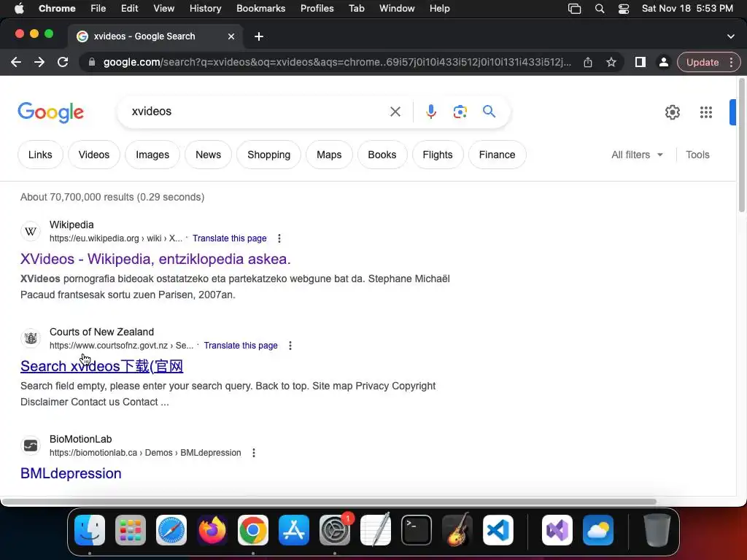The height and width of the screenshot is (560, 747).
Task: Open more options for Wikipedia result
Action: (279, 238)
